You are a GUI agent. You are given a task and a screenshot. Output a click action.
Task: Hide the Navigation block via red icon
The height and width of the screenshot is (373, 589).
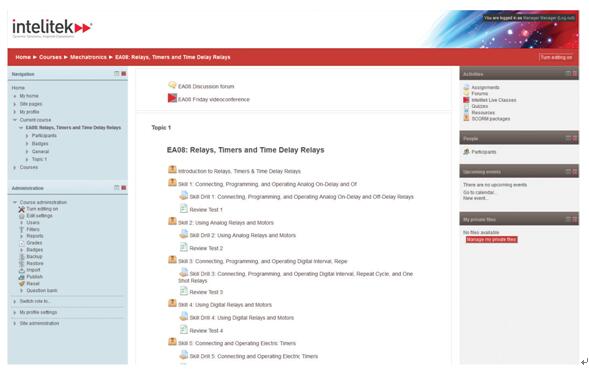tap(124, 74)
